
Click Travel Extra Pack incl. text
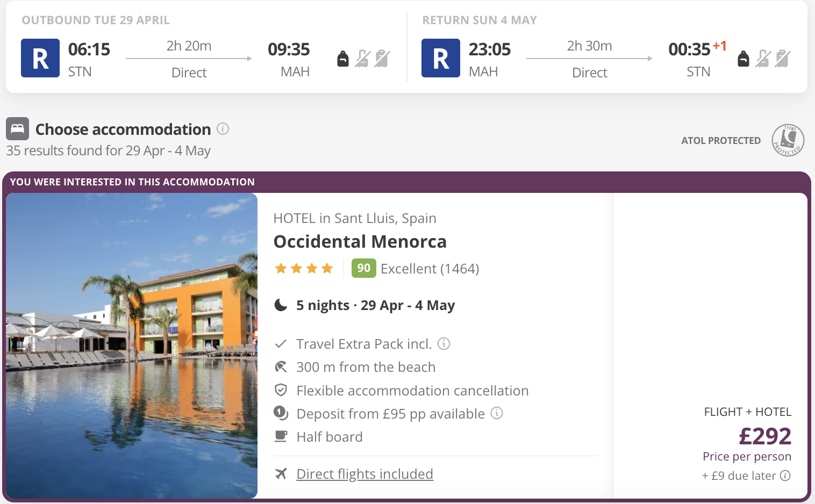364,344
